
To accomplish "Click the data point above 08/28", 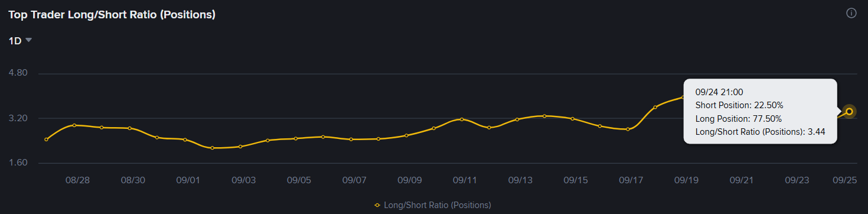I will pos(74,125).
